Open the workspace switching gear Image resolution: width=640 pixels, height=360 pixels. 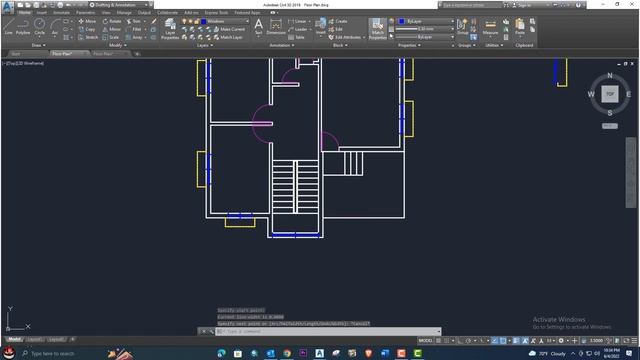coord(561,340)
